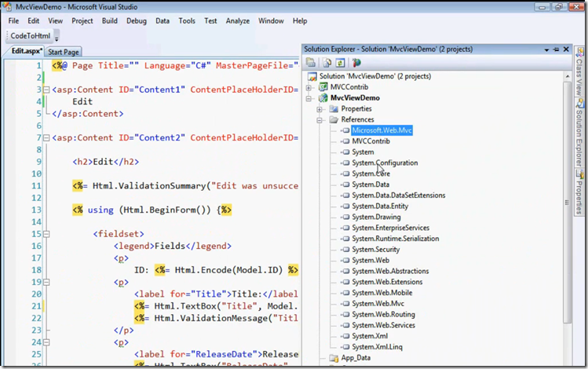Image resolution: width=588 pixels, height=369 pixels.
Task: Click the Properties folder icon in tree
Action: tap(334, 109)
